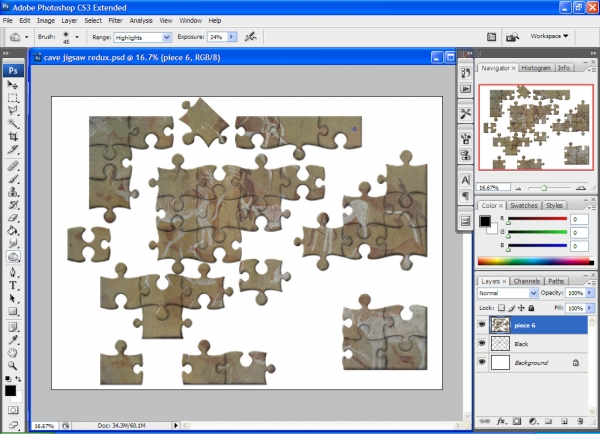Toggle lock all for layer
This screenshot has height=434, width=600.
point(531,308)
